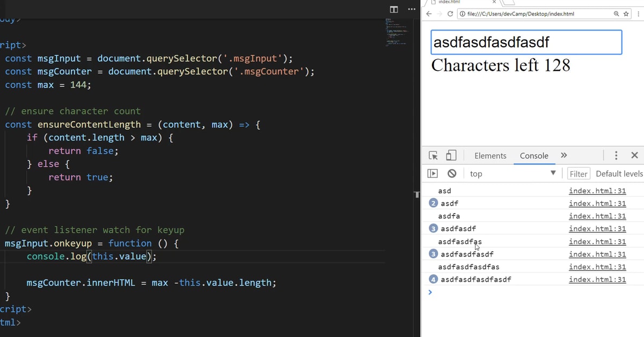Click the Chrome address bar URL
Viewport: 644px width, 337px height.
(x=521, y=13)
